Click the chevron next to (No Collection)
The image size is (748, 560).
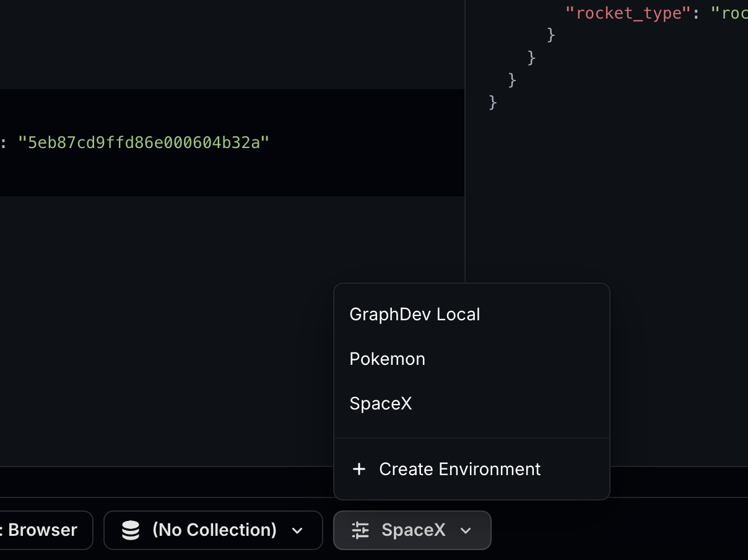click(297, 530)
